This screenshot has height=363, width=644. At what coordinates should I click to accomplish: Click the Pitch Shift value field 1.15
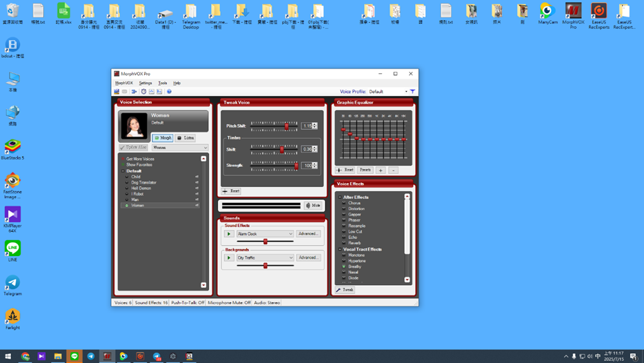307,126
